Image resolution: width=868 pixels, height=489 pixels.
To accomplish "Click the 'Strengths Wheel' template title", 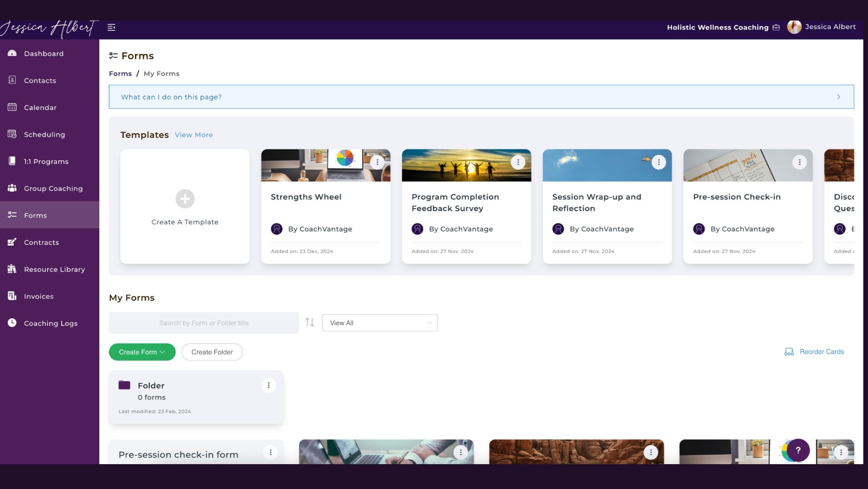I will [x=306, y=197].
